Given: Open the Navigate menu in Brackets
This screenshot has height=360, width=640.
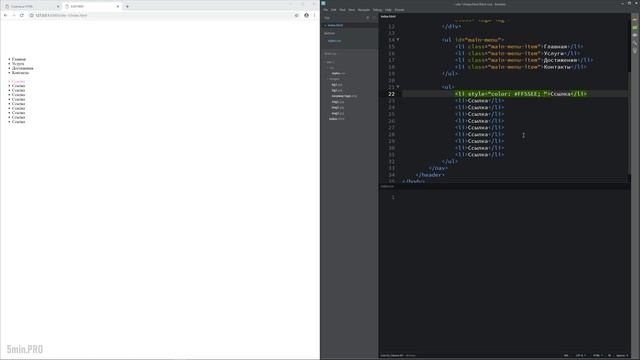Looking at the screenshot, I should (364, 10).
